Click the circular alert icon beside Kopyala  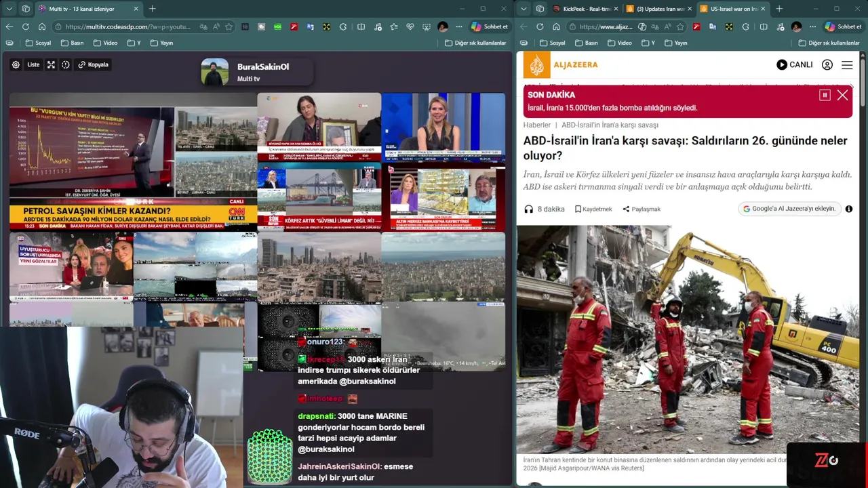coord(66,65)
